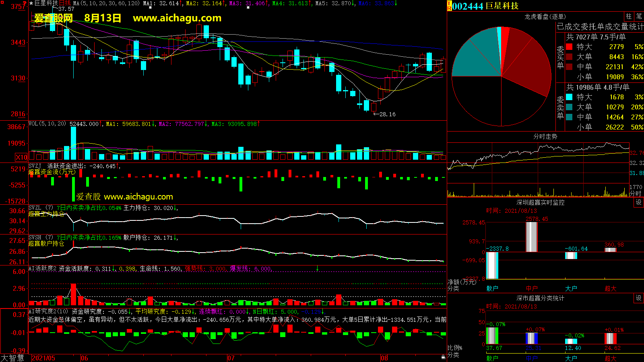
Task: Select the 分时走势 panel title
Action: (x=545, y=137)
